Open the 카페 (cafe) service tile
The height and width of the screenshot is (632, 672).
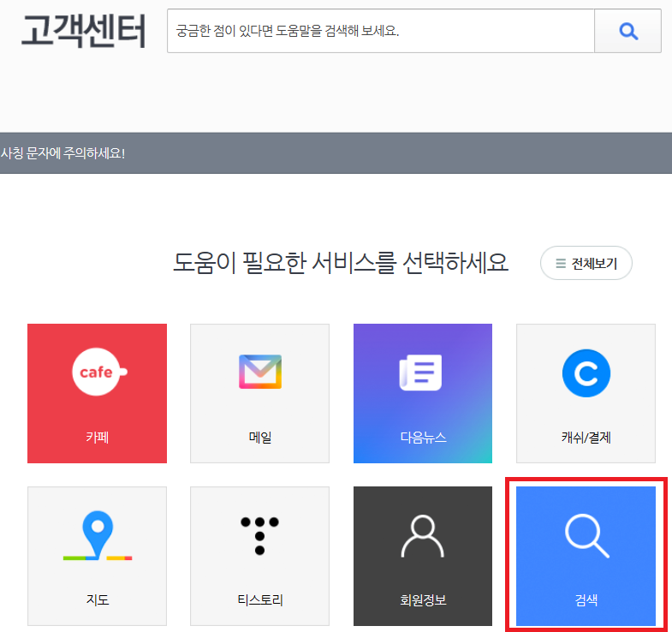coord(98,393)
